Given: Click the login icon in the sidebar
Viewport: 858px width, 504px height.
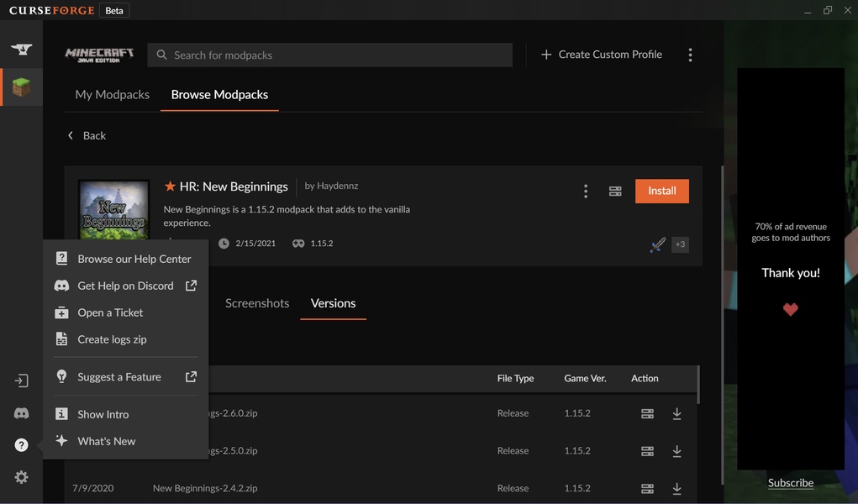Looking at the screenshot, I should (21, 381).
